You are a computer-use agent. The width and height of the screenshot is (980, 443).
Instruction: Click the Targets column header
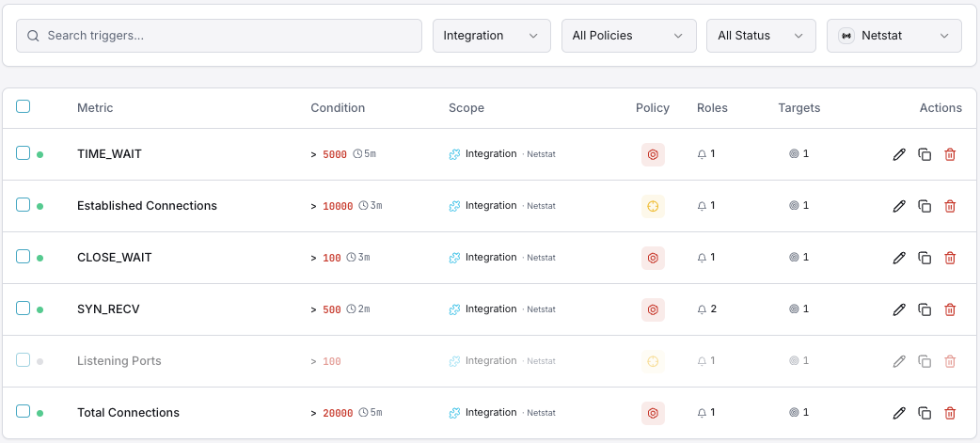point(798,108)
